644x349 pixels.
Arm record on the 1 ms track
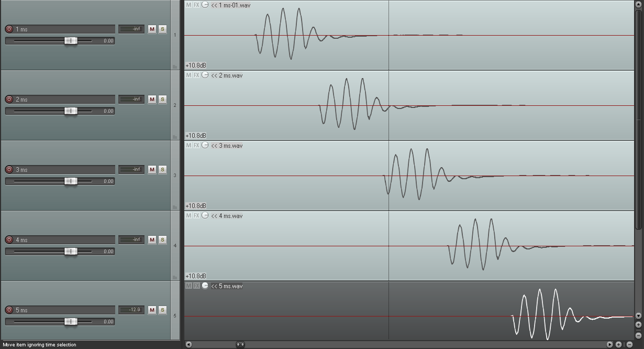click(x=9, y=29)
